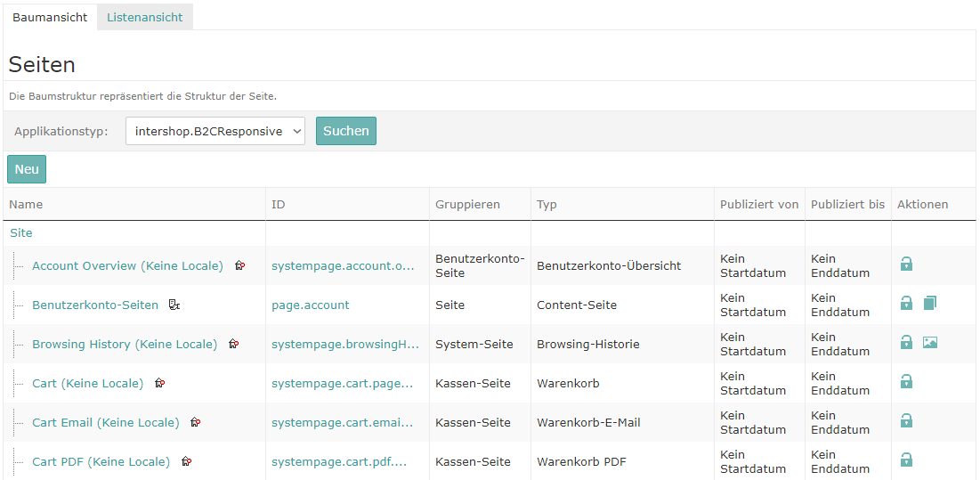Click the image icon for Browsing History
Image resolution: width=980 pixels, height=480 pixels.
[x=930, y=343]
